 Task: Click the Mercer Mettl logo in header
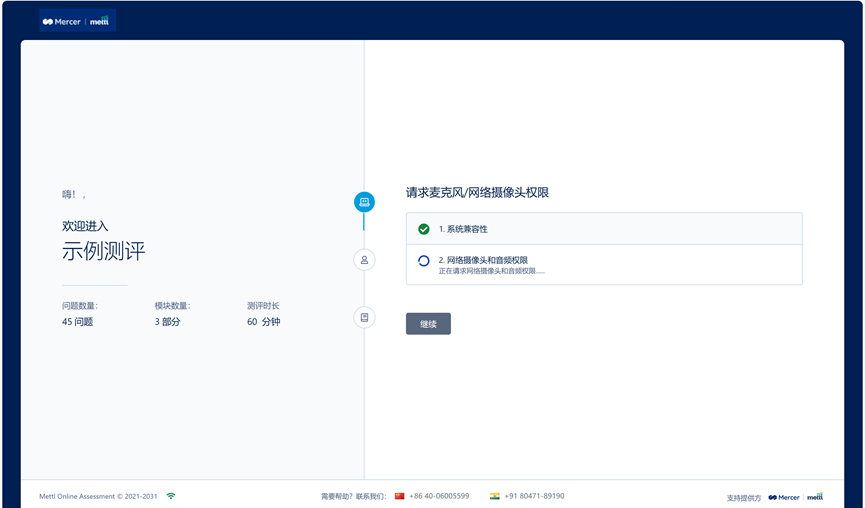(77, 21)
